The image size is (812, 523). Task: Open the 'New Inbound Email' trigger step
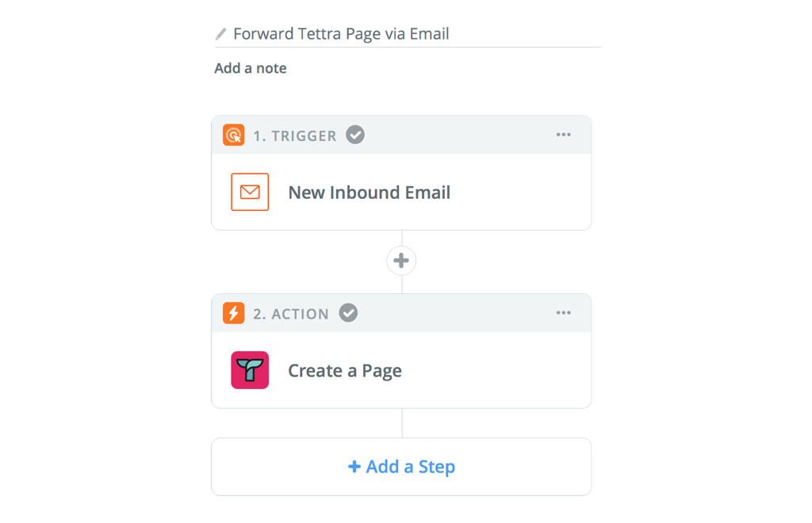[x=370, y=193]
